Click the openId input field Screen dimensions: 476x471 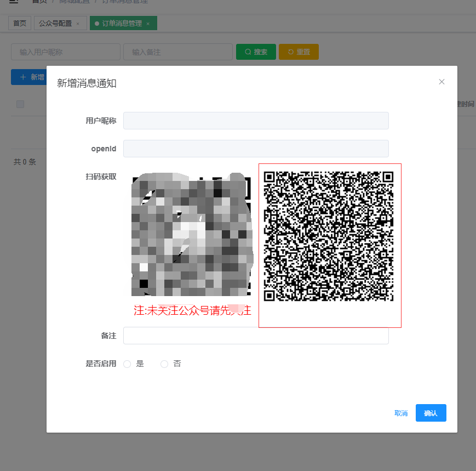256,149
